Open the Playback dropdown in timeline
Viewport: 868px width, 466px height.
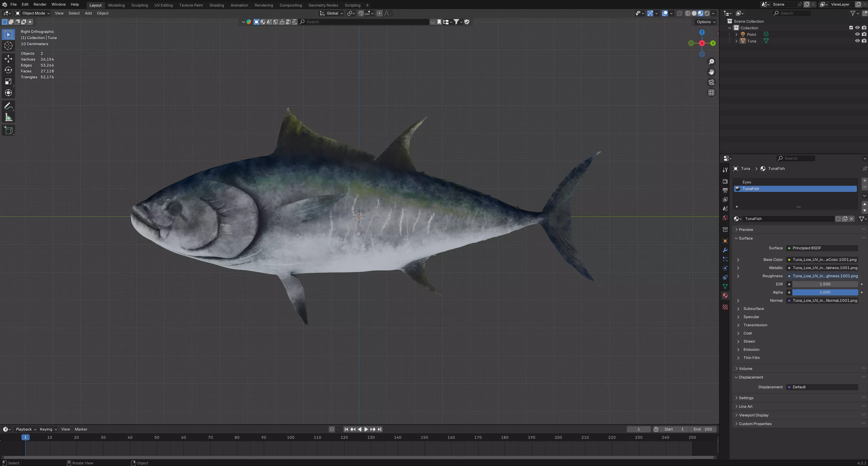click(x=26, y=429)
